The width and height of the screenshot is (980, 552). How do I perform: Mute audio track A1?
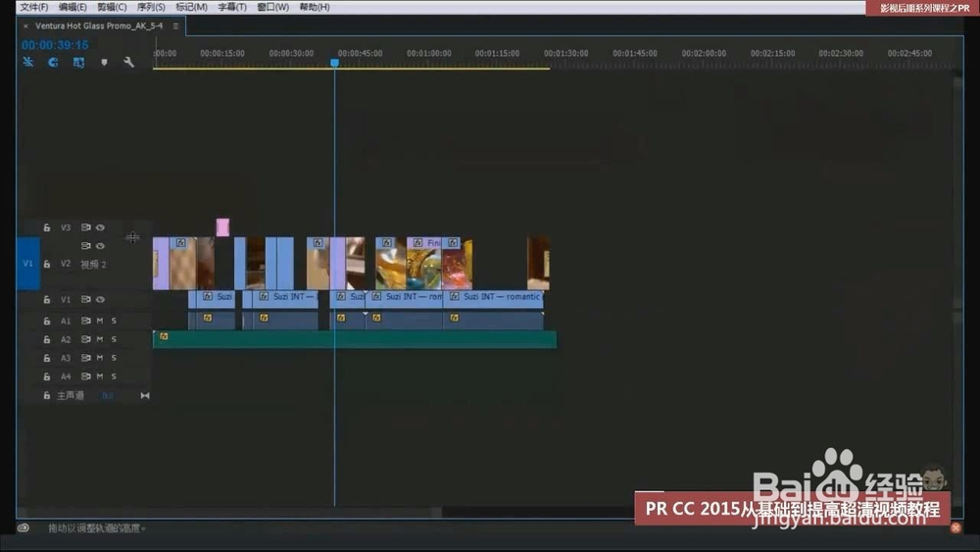[x=99, y=321]
